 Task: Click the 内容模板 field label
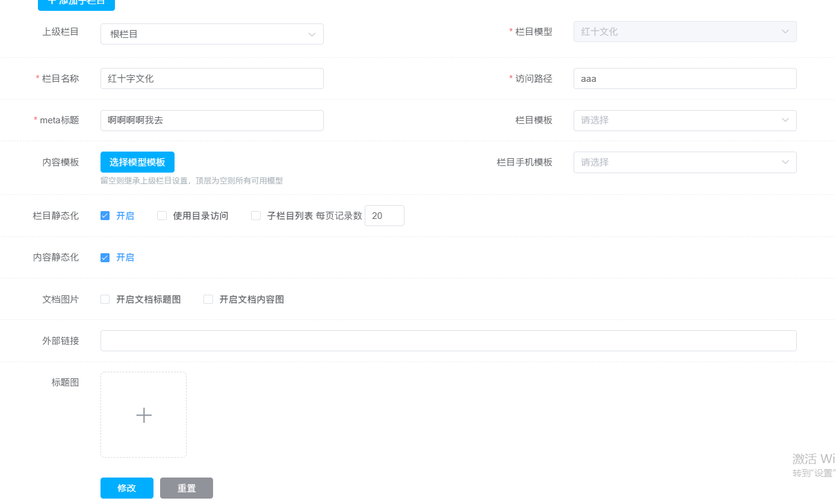[61, 162]
